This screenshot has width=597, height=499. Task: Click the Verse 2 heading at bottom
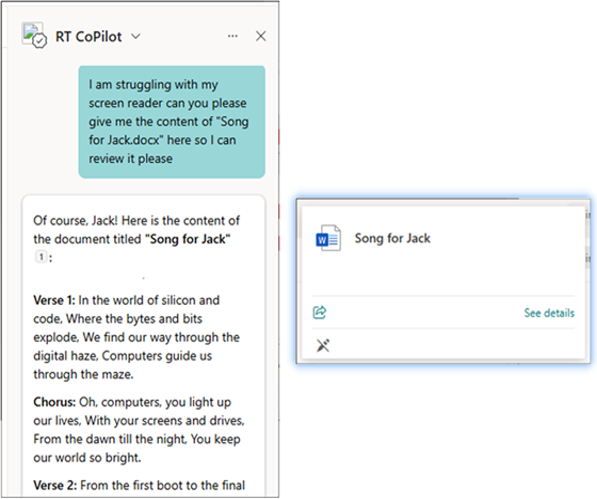(x=55, y=485)
